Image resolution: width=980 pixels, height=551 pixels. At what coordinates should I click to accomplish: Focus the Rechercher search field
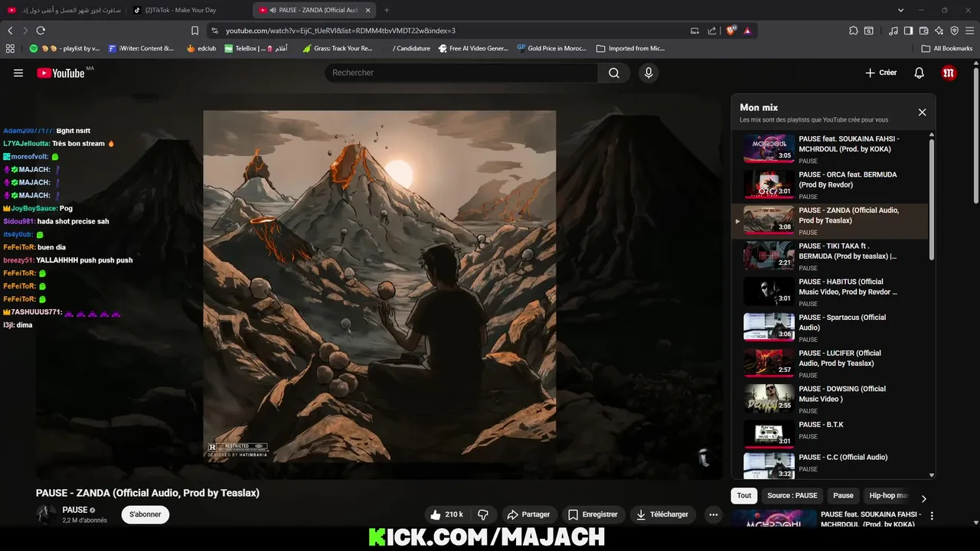(461, 73)
